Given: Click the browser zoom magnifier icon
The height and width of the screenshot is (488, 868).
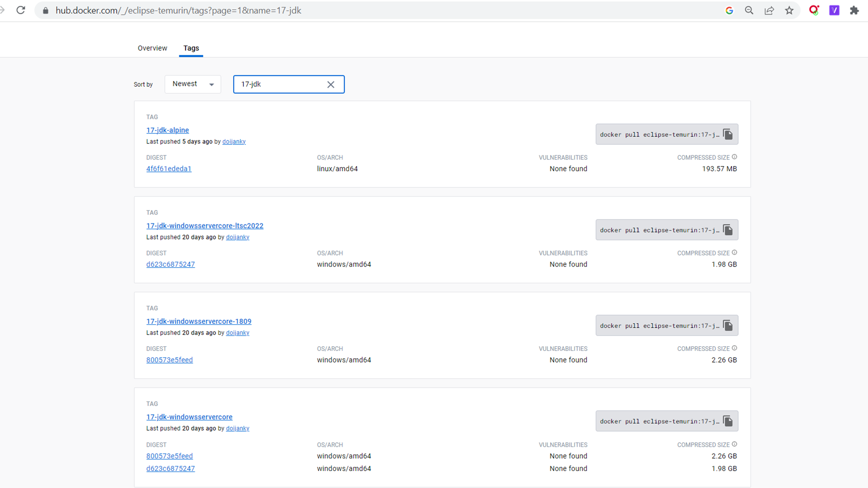Looking at the screenshot, I should [749, 10].
